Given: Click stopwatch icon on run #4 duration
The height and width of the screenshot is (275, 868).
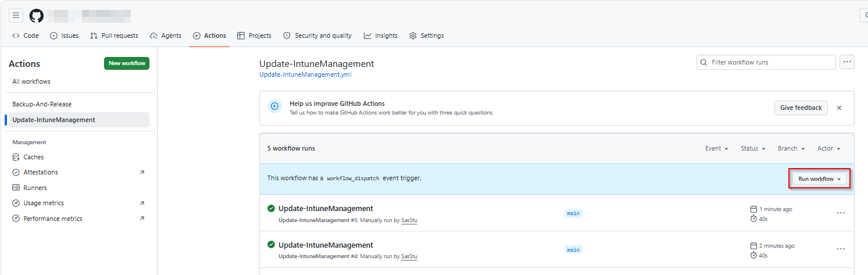Looking at the screenshot, I should pos(754,255).
